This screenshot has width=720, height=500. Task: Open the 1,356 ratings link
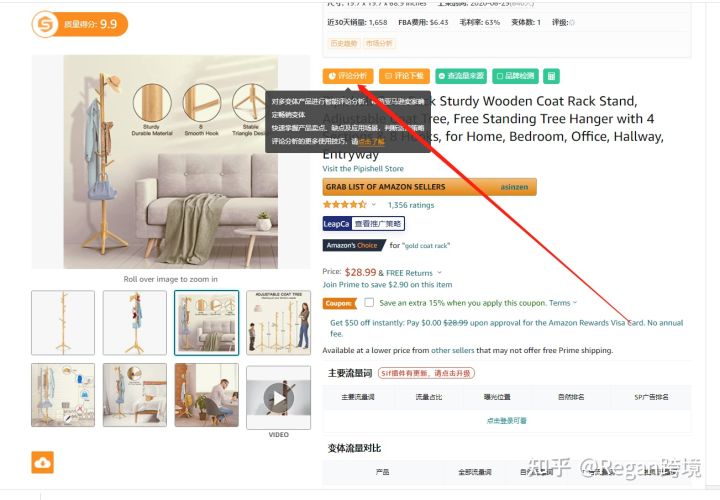click(x=411, y=205)
